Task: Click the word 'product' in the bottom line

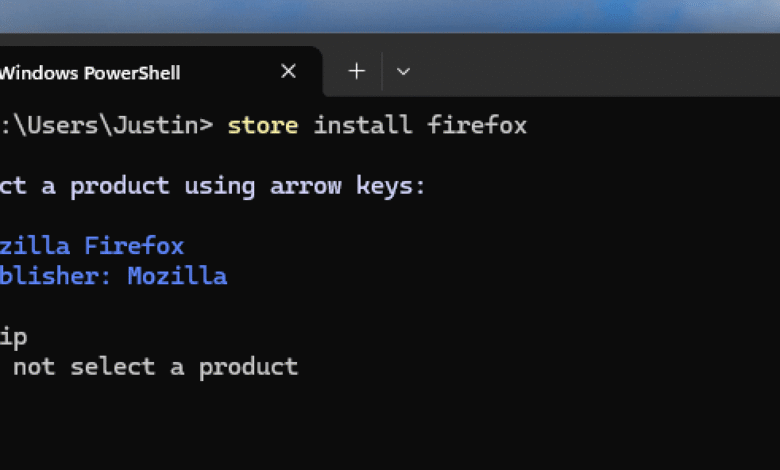Action: coord(248,367)
